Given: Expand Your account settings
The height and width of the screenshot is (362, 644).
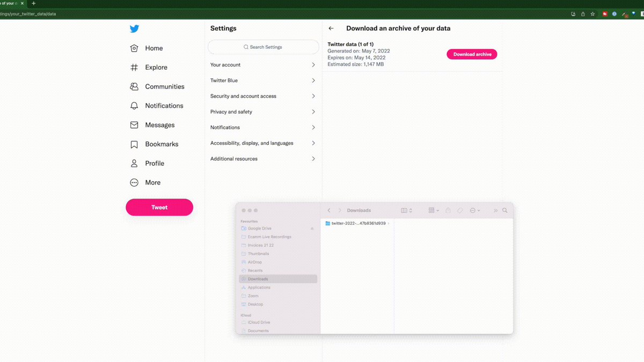Looking at the screenshot, I should 263,65.
